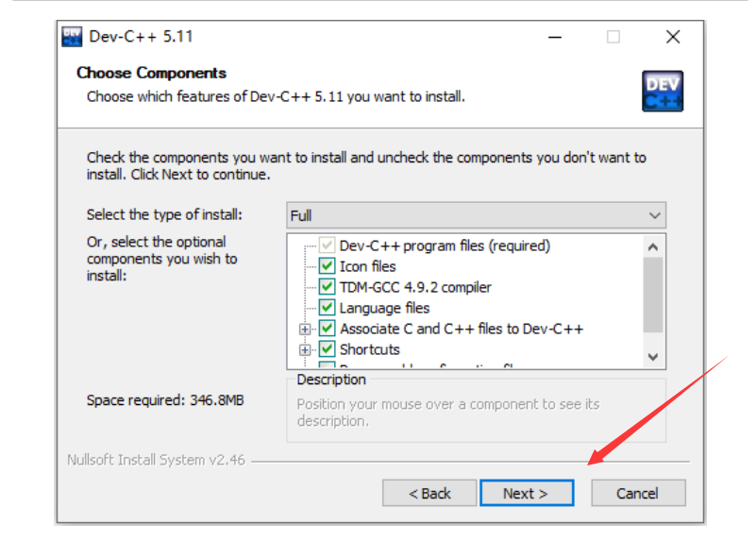Uncheck the Language files checkbox
This screenshot has width=756, height=541.
coord(327,308)
